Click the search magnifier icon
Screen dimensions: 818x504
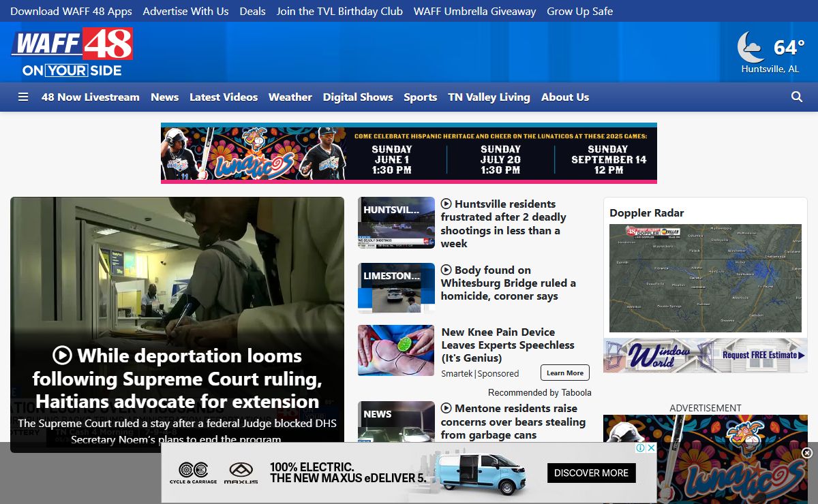[x=797, y=97]
